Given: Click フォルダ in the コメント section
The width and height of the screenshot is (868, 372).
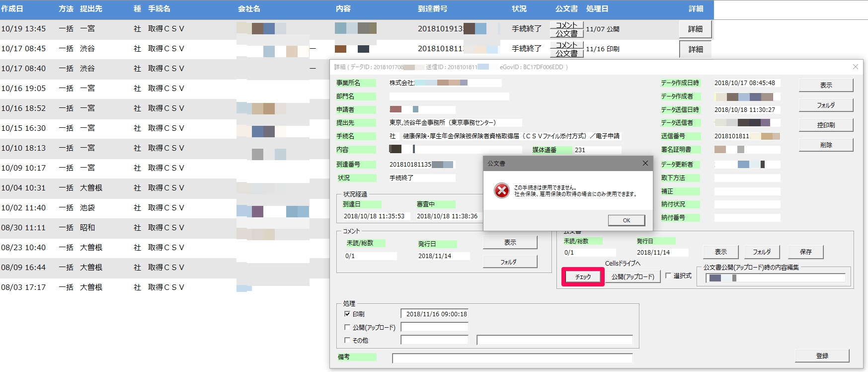Looking at the screenshot, I should [510, 262].
